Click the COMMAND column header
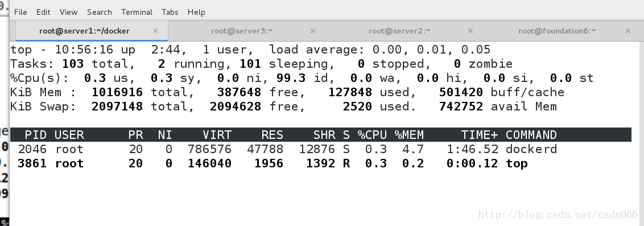Screen dimensions: 644x226 pyautogui.click(x=531, y=135)
